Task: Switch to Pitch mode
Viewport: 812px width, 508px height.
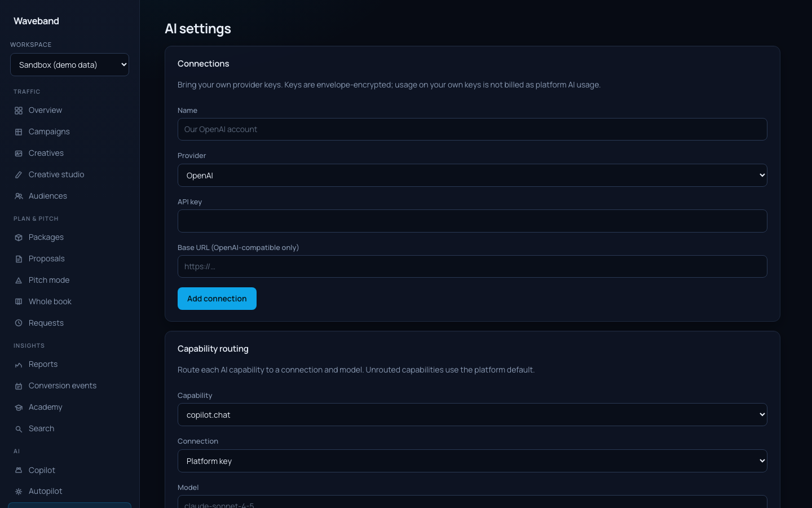Action: coord(69,280)
